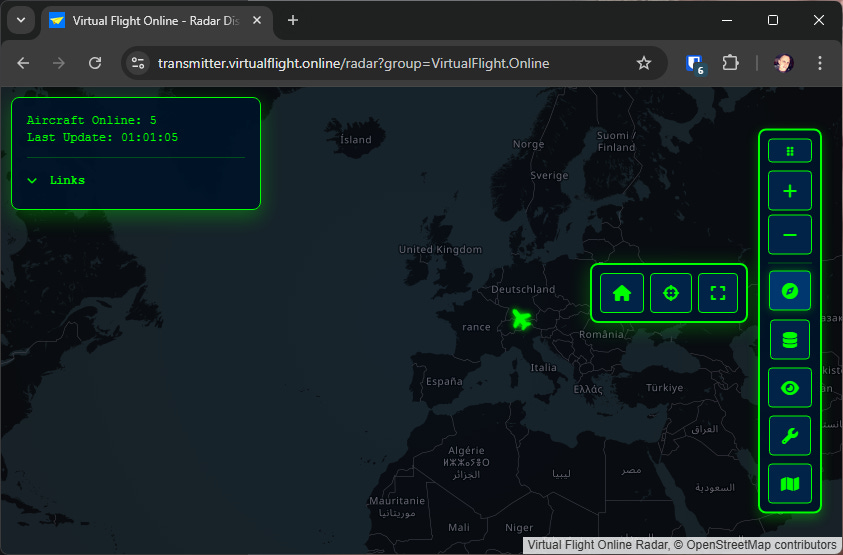View site information icon in address bar

pyautogui.click(x=138, y=63)
